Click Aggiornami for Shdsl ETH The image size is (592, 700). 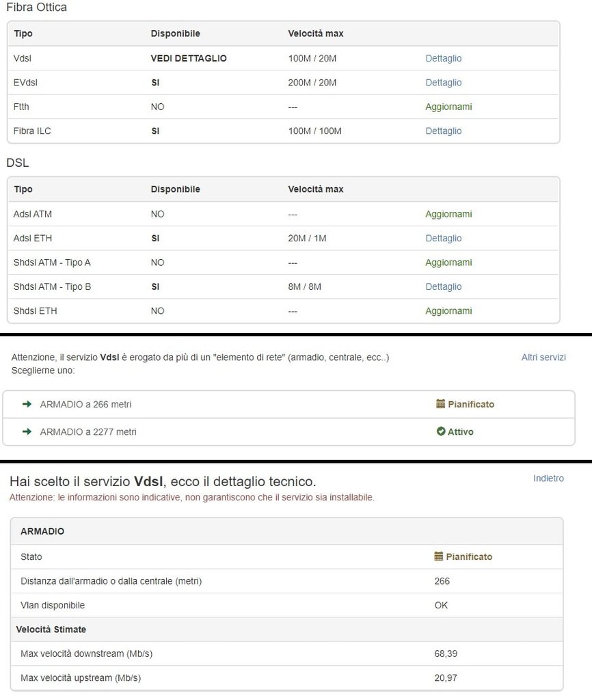click(448, 310)
